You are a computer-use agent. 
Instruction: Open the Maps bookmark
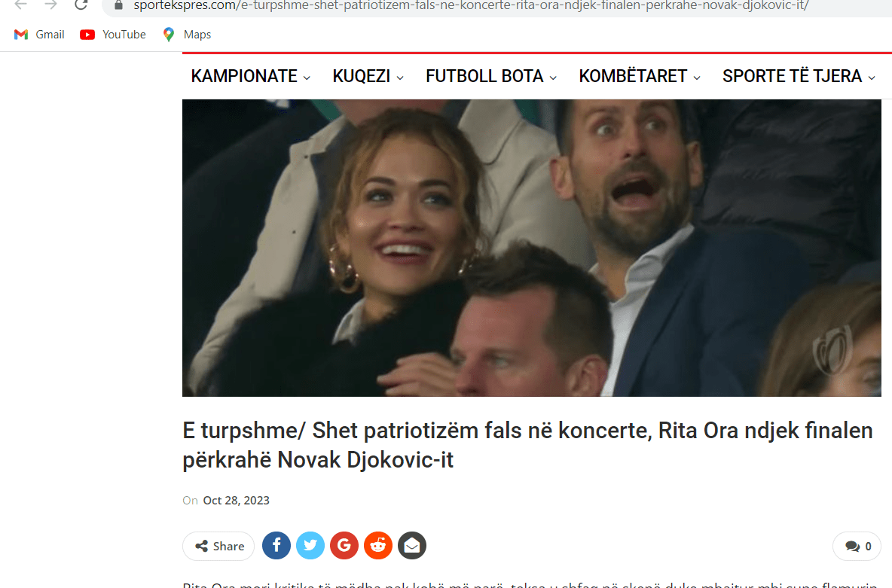click(187, 35)
